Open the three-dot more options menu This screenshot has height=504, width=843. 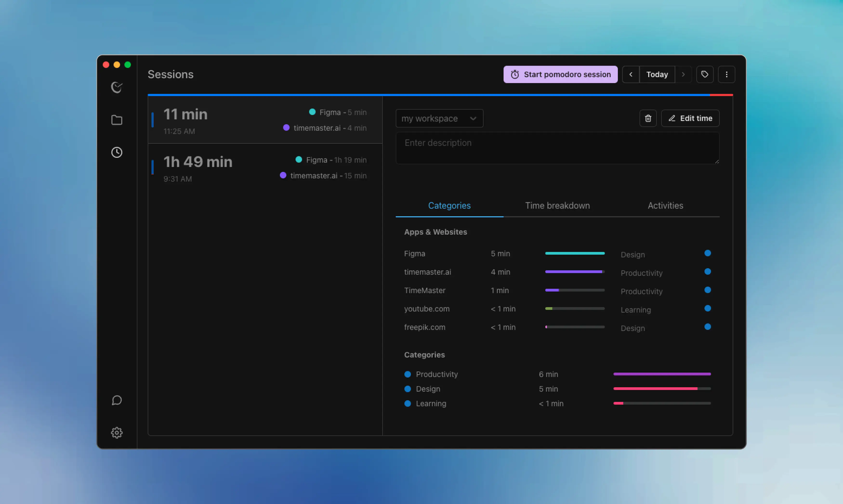tap(726, 74)
